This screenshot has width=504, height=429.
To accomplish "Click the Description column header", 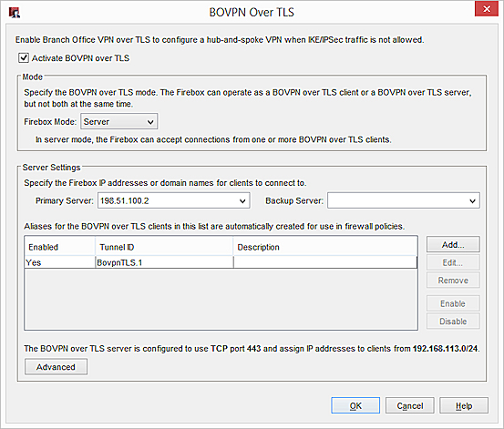I will 325,247.
